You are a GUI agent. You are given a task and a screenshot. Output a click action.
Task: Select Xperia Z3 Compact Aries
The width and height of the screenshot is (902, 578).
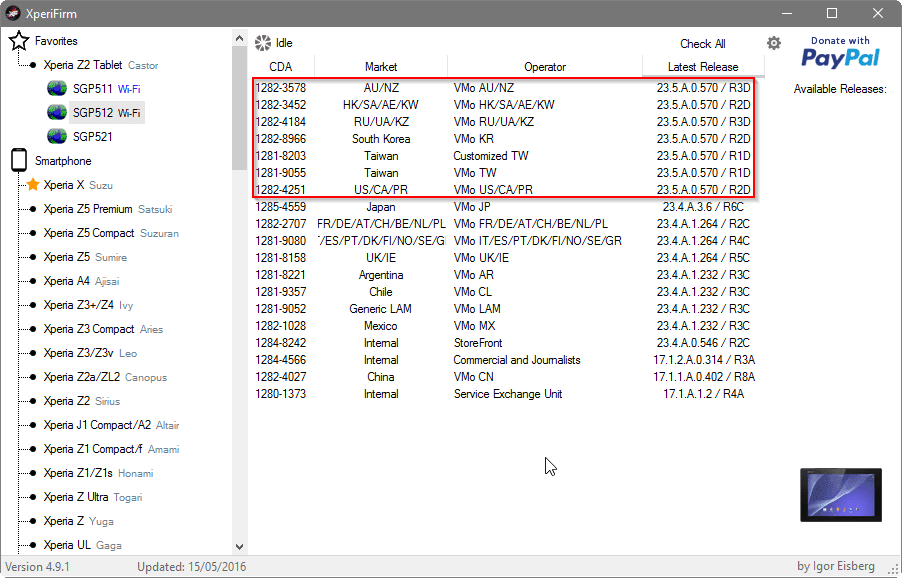click(x=103, y=329)
